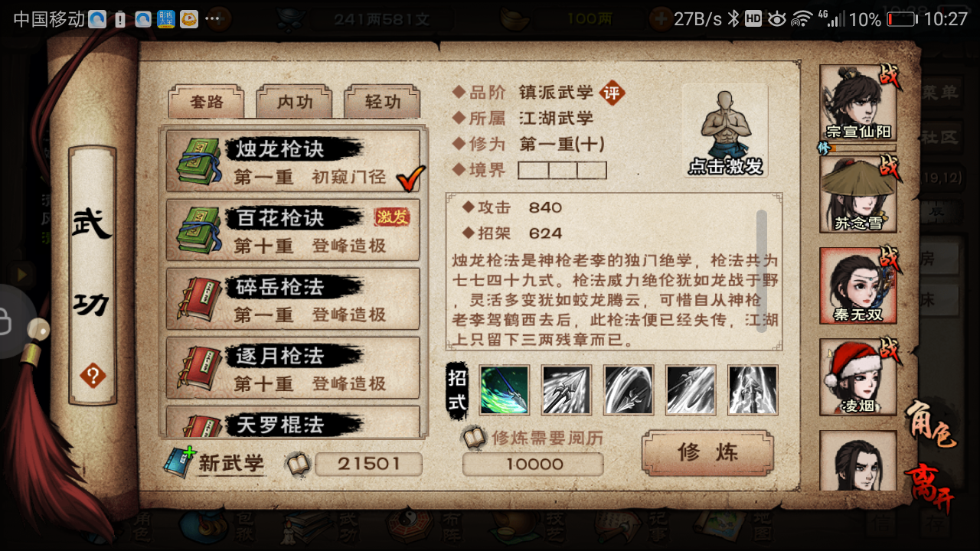Open the 套路 tab
980x551 pixels.
(x=207, y=102)
